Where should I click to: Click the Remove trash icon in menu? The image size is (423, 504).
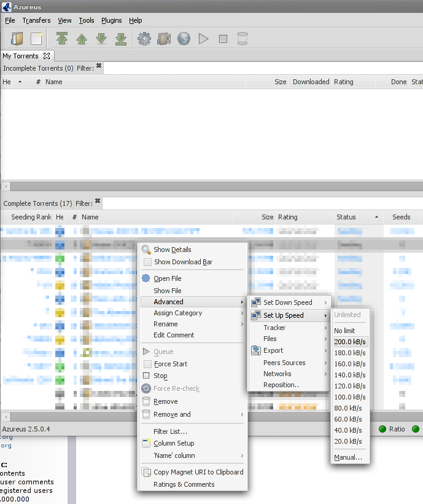coord(146,401)
